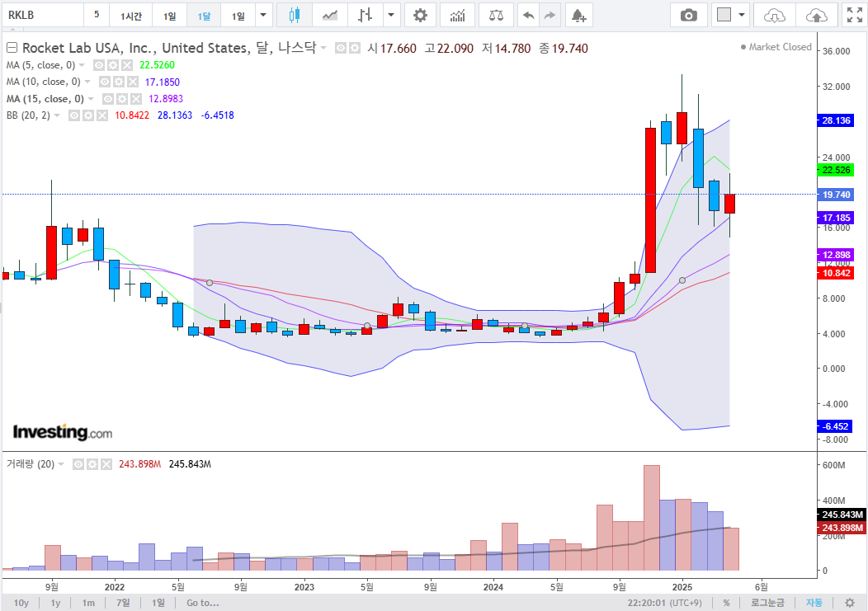Expand dropdown next to 나스닥 title

tap(323, 48)
